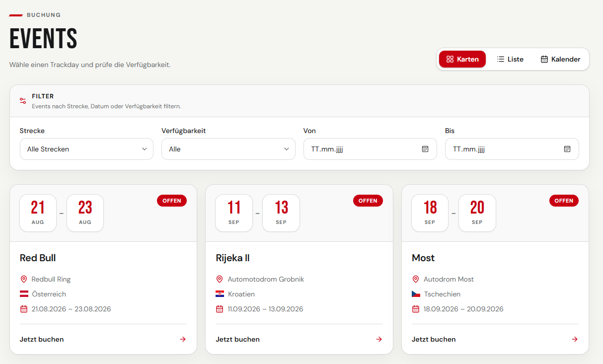Click calendar icon beside 21.08.2026 date range
Screen dimensions: 603x364
click(x=23, y=309)
